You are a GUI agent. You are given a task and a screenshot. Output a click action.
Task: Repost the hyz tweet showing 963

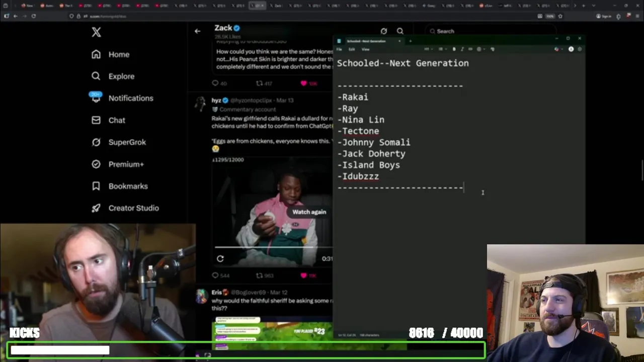265,276
